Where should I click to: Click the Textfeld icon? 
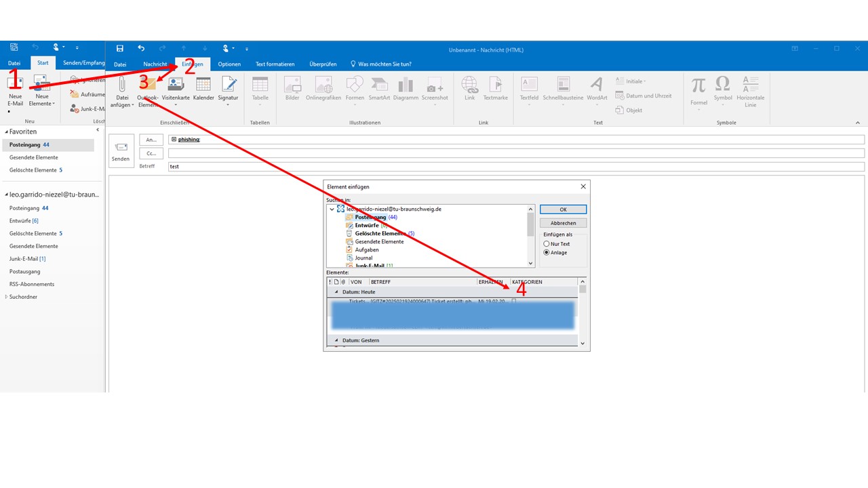(529, 84)
